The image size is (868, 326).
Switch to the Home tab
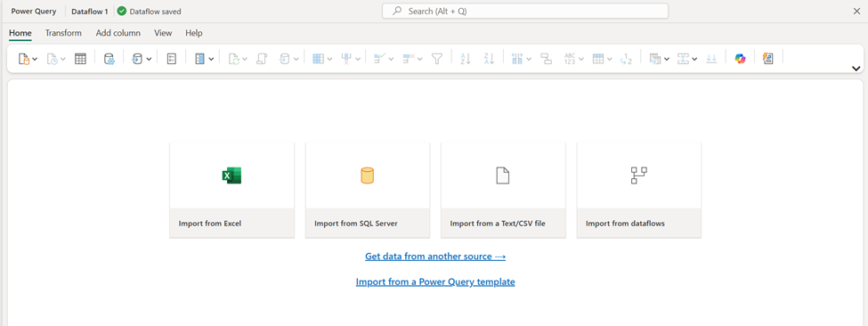[x=20, y=33]
